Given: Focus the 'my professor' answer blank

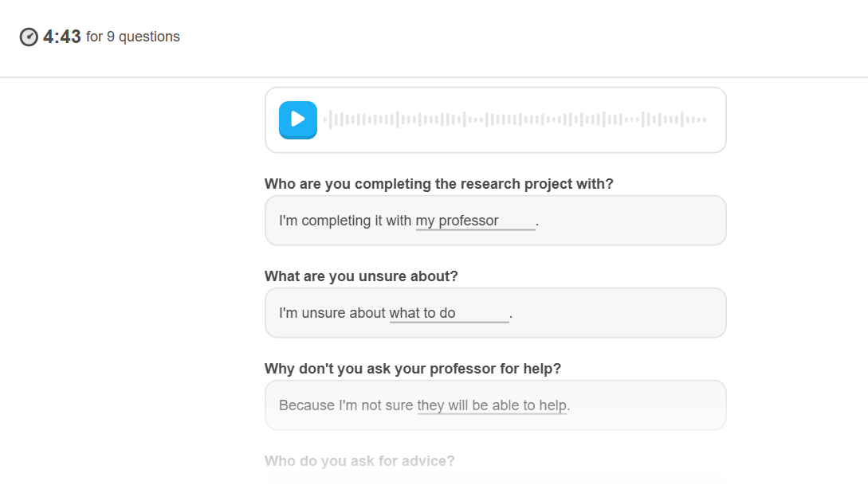Looking at the screenshot, I should (x=476, y=221).
